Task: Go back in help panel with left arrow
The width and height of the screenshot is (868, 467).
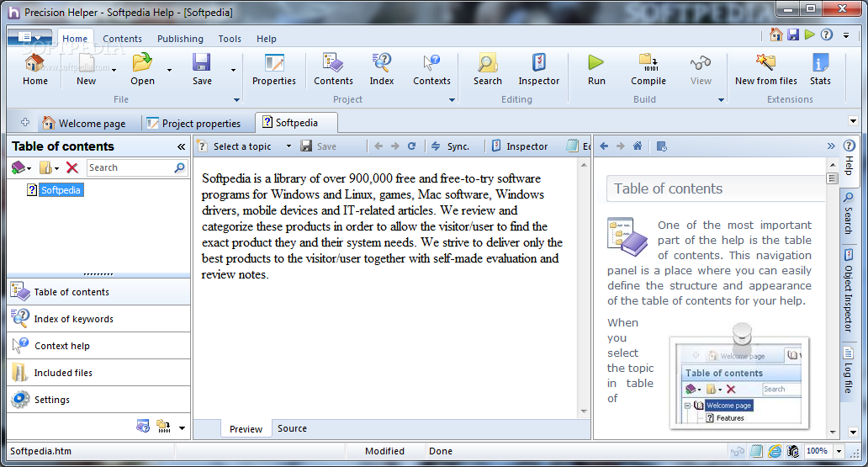Action: point(604,146)
